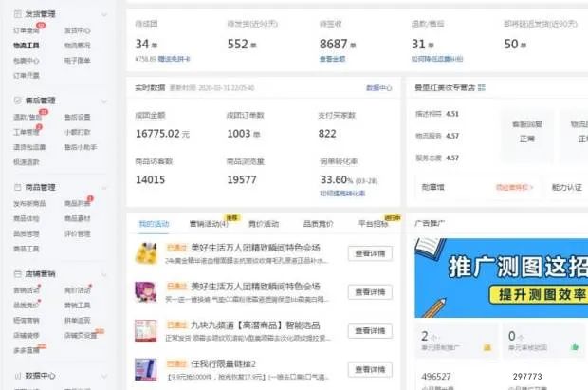The height and width of the screenshot is (390, 588).
Task: Open 店铺装修 in the sidebar
Action: click(x=27, y=336)
